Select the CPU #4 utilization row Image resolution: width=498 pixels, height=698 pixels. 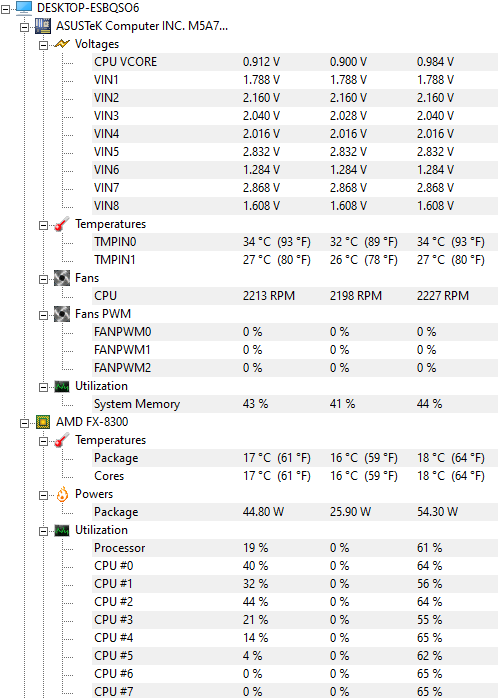point(294,637)
